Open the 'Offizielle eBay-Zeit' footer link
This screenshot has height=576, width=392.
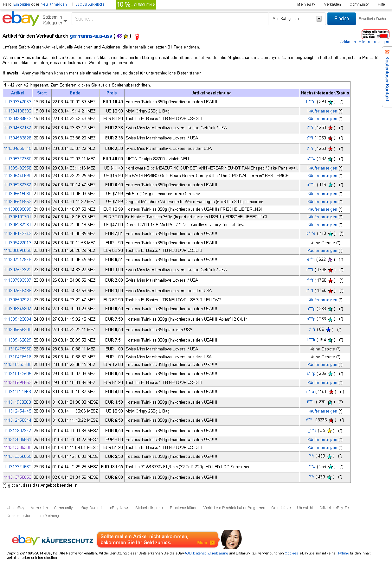(x=335, y=508)
